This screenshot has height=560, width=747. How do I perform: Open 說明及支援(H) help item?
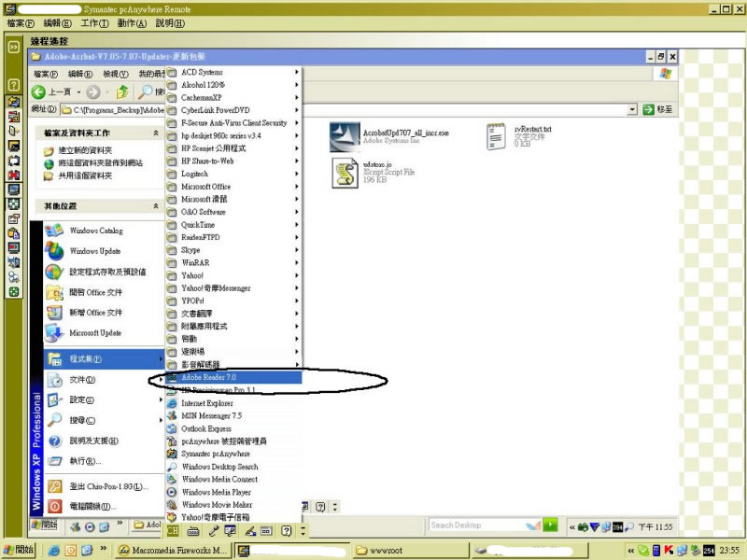[94, 441]
